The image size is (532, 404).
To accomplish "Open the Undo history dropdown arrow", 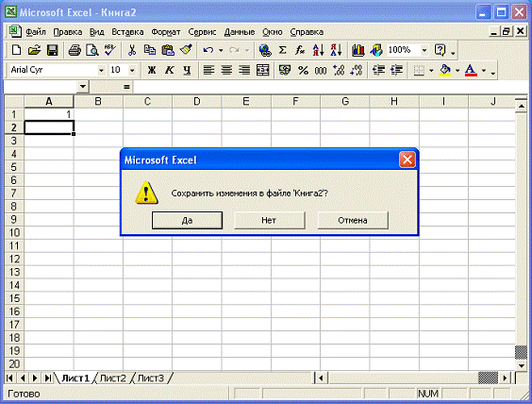I will (x=221, y=50).
